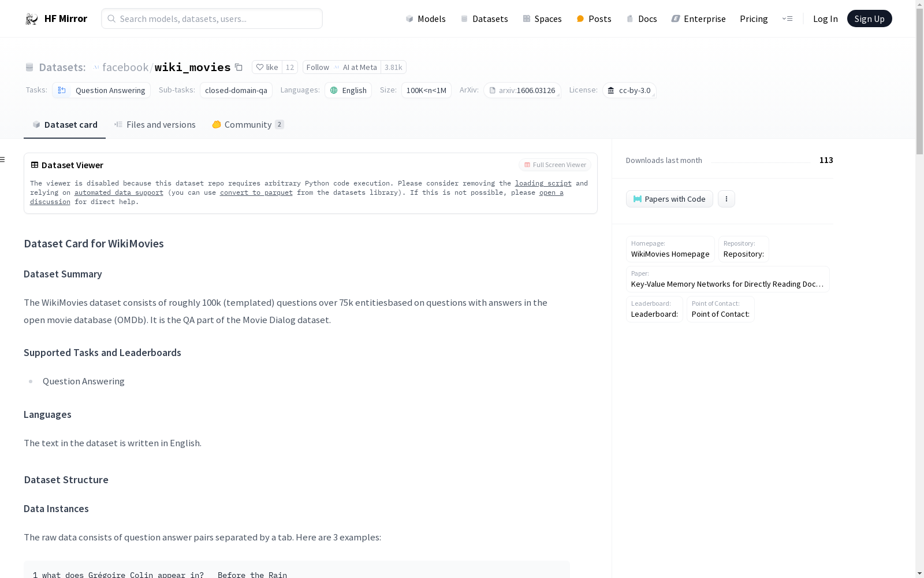Click the 'Dataset Card for WikiMovies' heading
Image resolution: width=924 pixels, height=578 pixels.
pos(94,243)
